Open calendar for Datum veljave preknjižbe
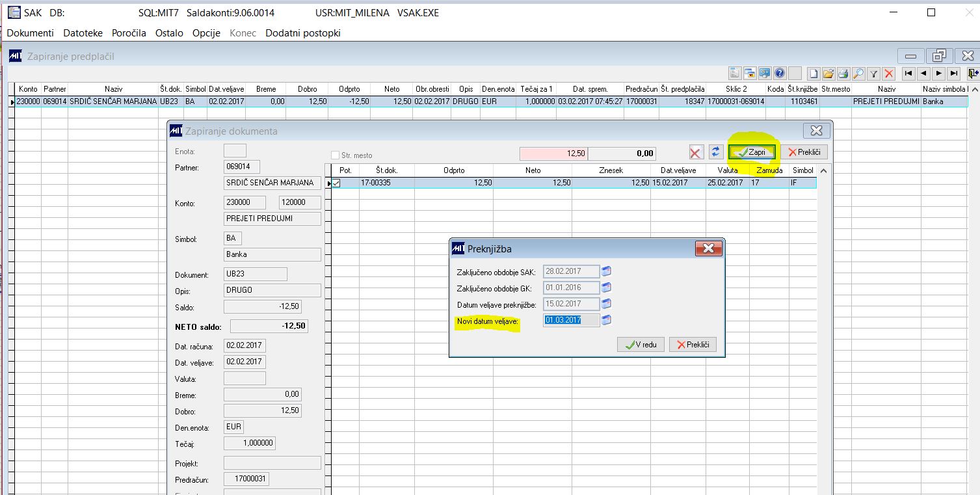980x495 pixels. point(607,304)
